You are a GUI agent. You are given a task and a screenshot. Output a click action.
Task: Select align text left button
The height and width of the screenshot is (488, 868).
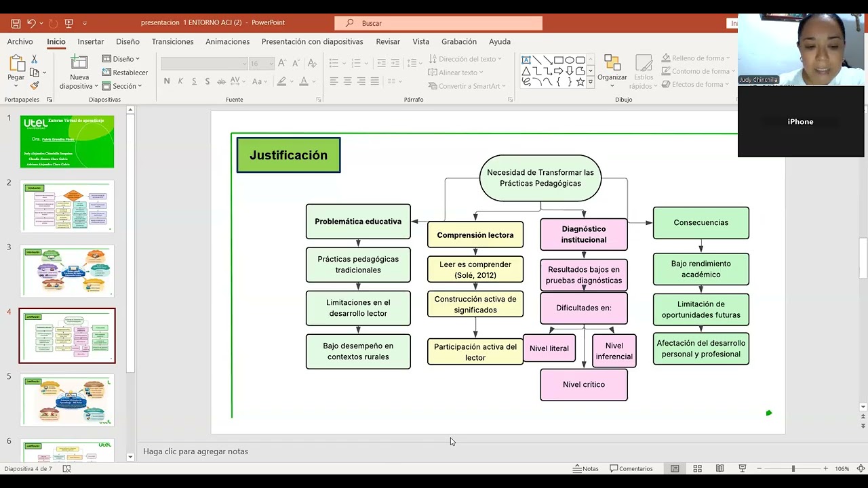point(334,81)
